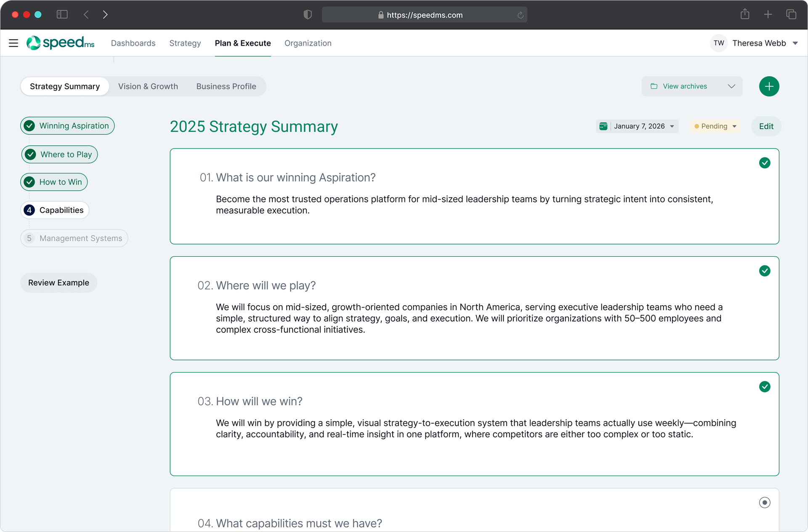This screenshot has height=532, width=808.
Task: Toggle the checkmark on Where will we play card
Action: tap(764, 271)
